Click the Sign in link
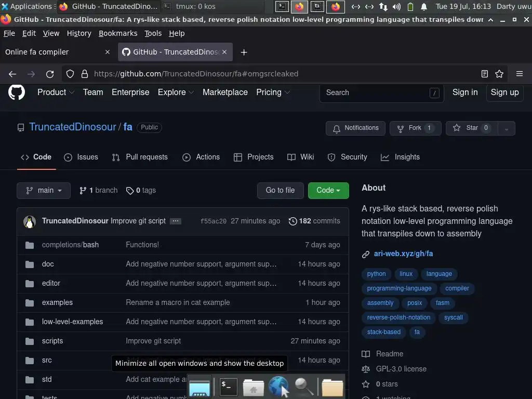Screen dimensions: 532x399 (465, 92)
